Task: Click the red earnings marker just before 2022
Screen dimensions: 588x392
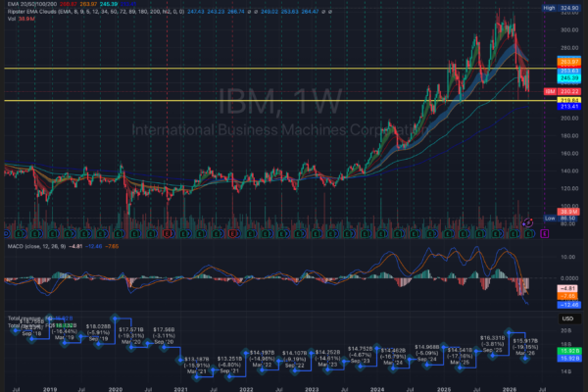Action: [x=232, y=233]
